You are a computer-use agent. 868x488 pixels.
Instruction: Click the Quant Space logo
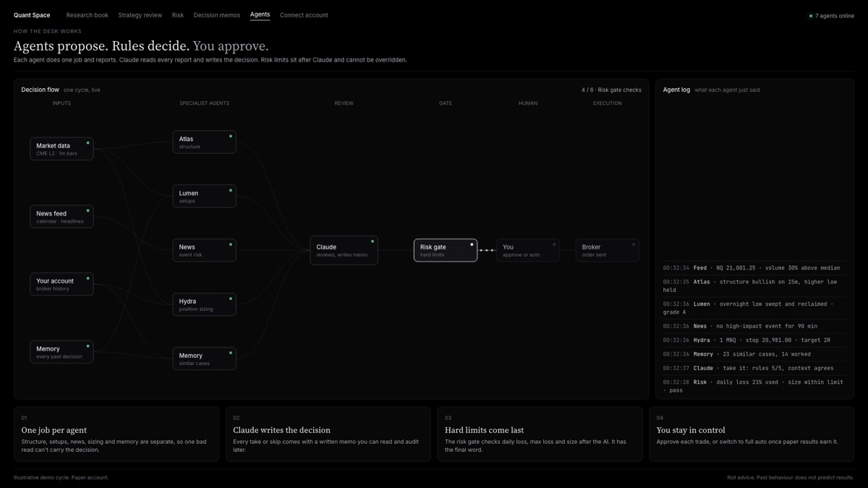click(32, 15)
